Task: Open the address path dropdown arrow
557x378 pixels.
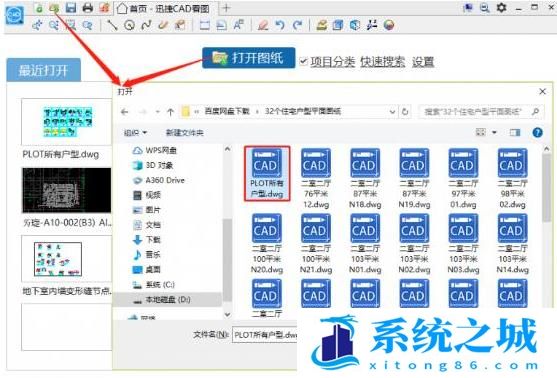Action: (392, 112)
